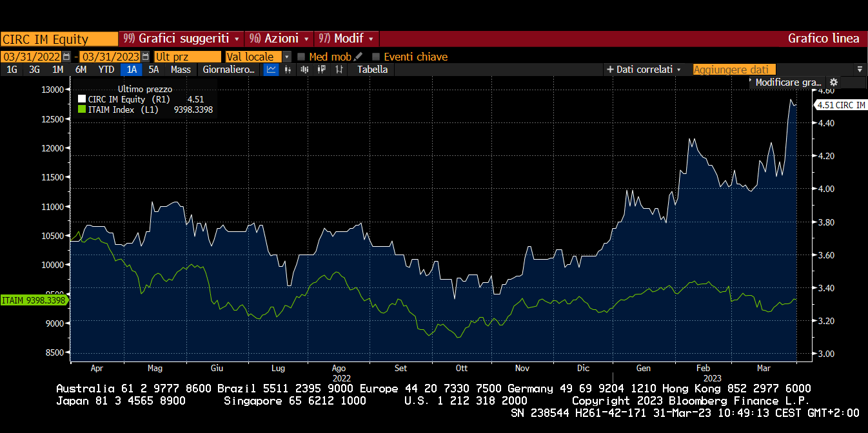Click the Modificare grafico button

click(x=788, y=82)
